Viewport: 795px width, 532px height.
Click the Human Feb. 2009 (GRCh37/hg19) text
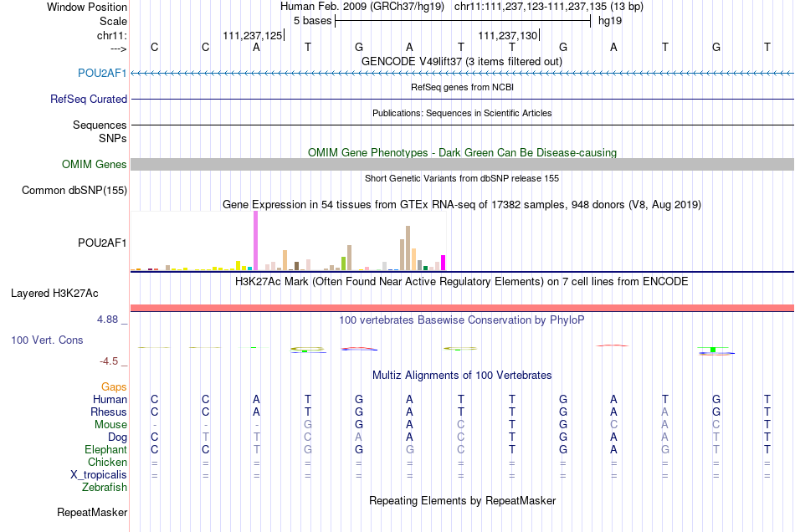click(x=362, y=7)
